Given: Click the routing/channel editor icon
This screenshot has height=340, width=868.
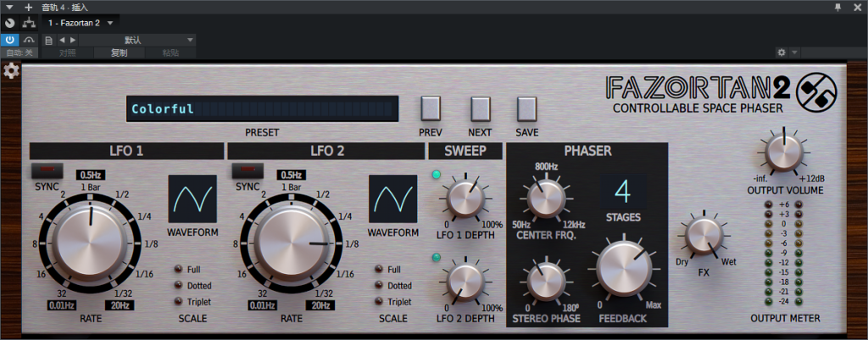Looking at the screenshot, I should pyautogui.click(x=29, y=22).
